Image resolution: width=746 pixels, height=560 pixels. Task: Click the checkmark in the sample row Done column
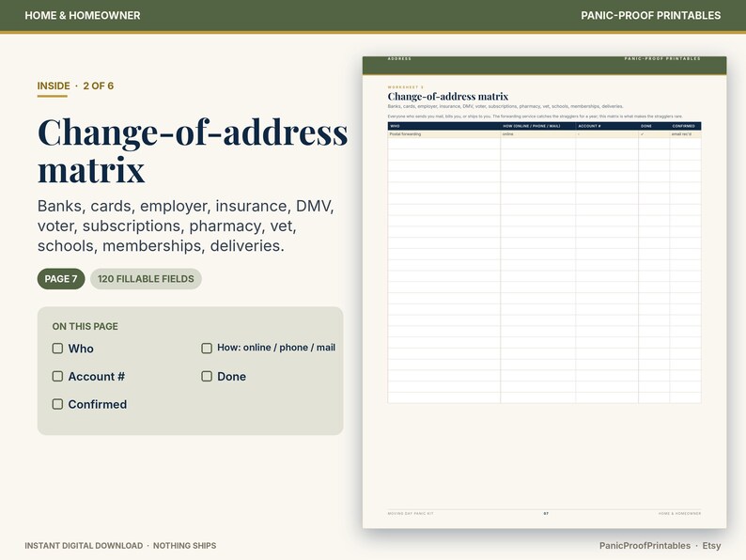pyautogui.click(x=643, y=134)
